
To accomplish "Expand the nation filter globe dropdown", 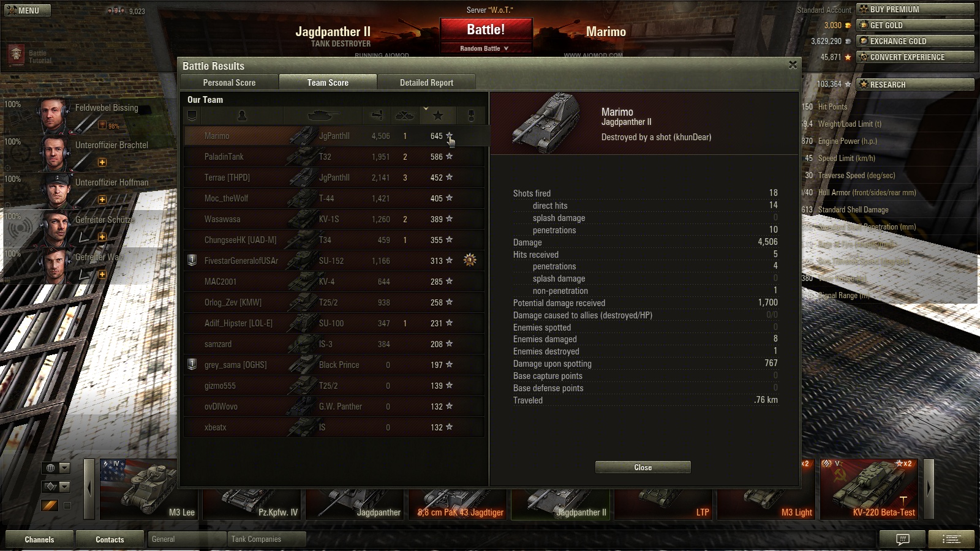I will tap(56, 468).
